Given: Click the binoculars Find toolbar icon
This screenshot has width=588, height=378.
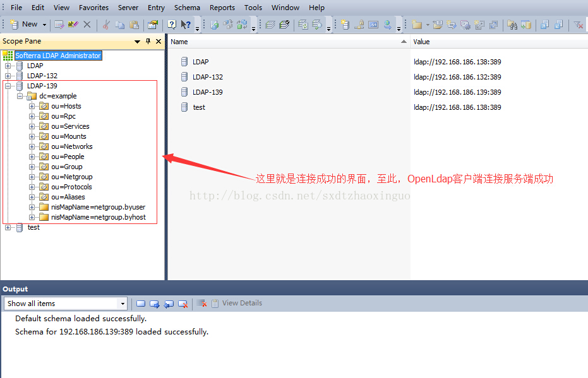Looking at the screenshot, I should (512, 25).
